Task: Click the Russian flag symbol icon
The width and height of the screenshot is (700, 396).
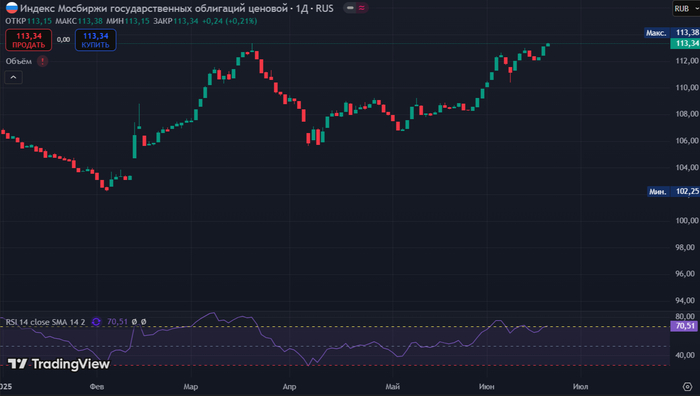Action: click(x=12, y=8)
